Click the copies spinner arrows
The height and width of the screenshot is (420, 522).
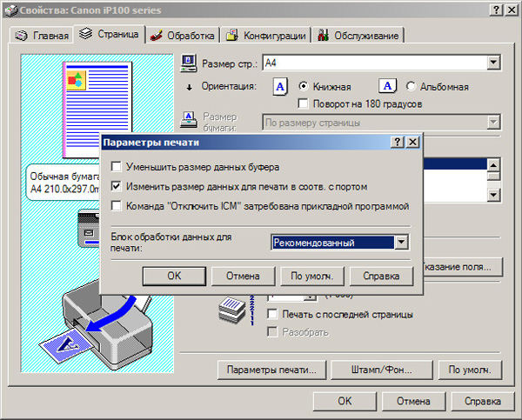(311, 297)
